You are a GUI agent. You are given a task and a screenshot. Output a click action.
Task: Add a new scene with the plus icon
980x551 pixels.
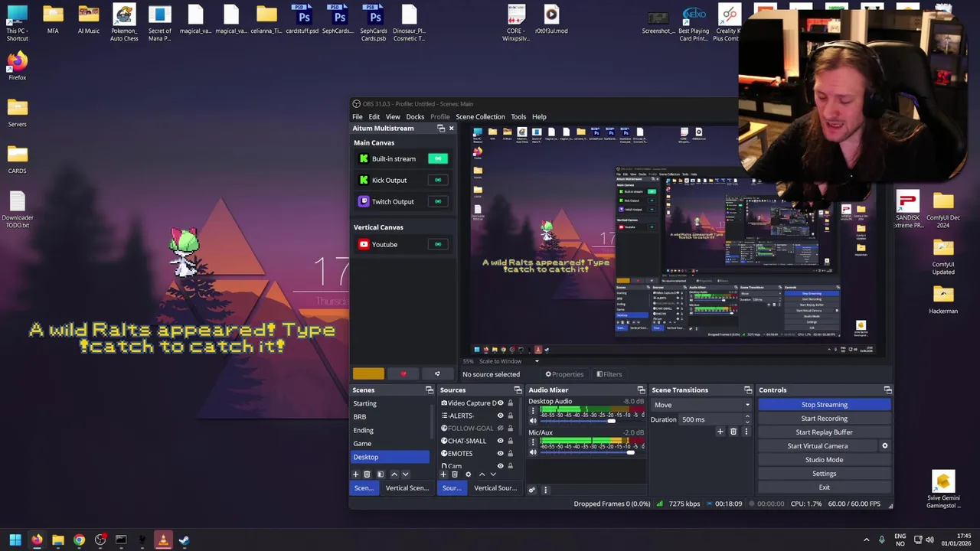click(x=355, y=474)
